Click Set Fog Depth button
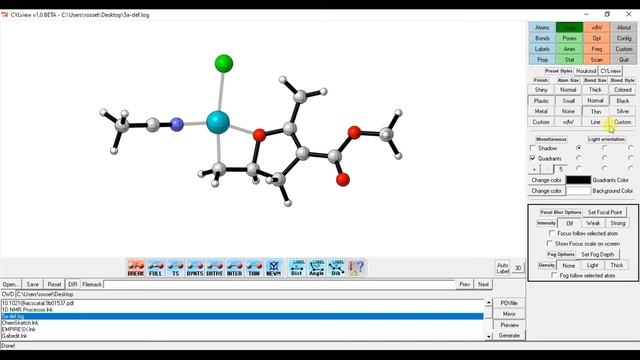This screenshot has width=640, height=360. click(x=598, y=254)
